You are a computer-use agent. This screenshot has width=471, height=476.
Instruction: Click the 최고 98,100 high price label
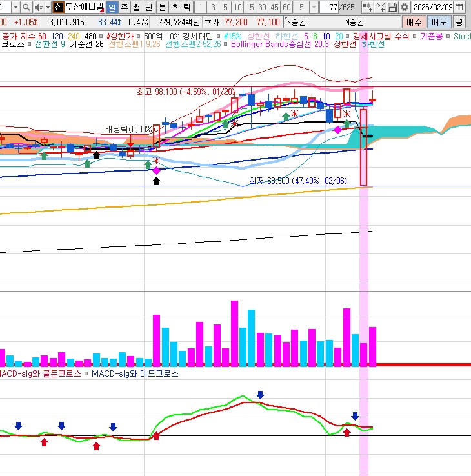pos(186,92)
